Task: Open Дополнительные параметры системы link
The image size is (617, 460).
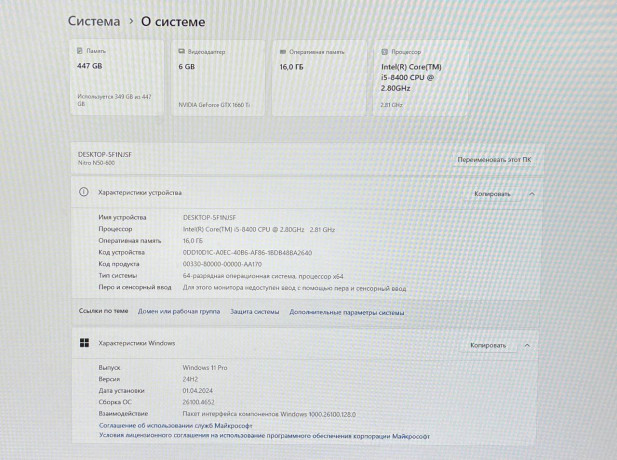Action: [x=347, y=312]
